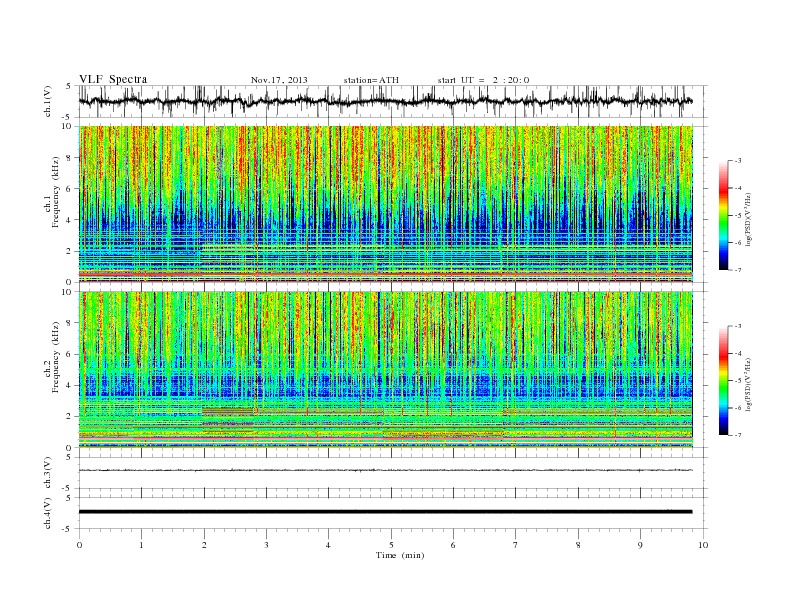Click the ch.2 PSD color scale bar

[723, 381]
